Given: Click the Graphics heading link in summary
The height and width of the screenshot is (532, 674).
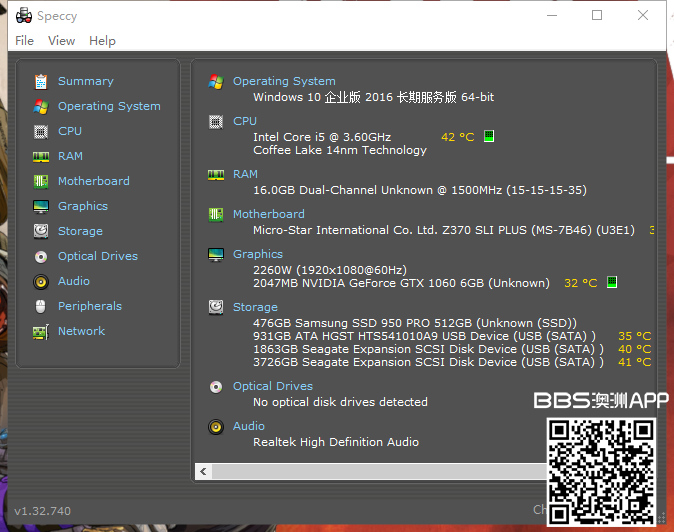Looking at the screenshot, I should click(257, 254).
